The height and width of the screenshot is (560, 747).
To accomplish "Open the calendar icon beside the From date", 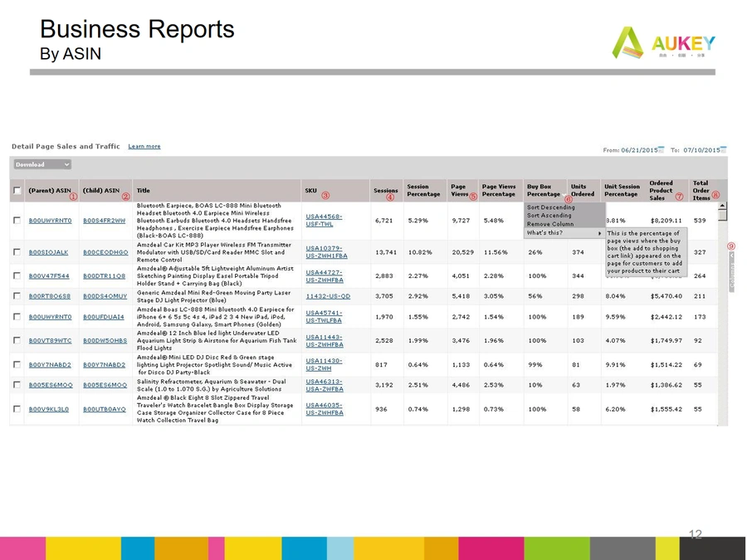I will (661, 149).
